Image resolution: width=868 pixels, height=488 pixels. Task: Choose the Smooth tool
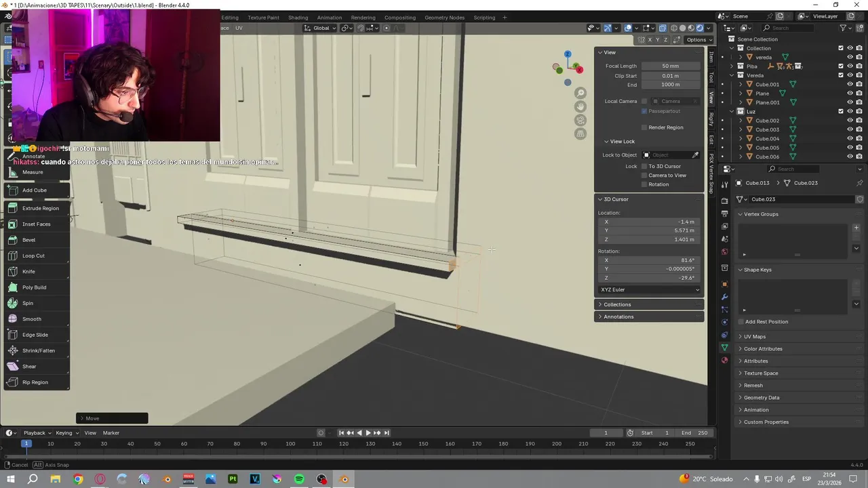tap(37, 319)
